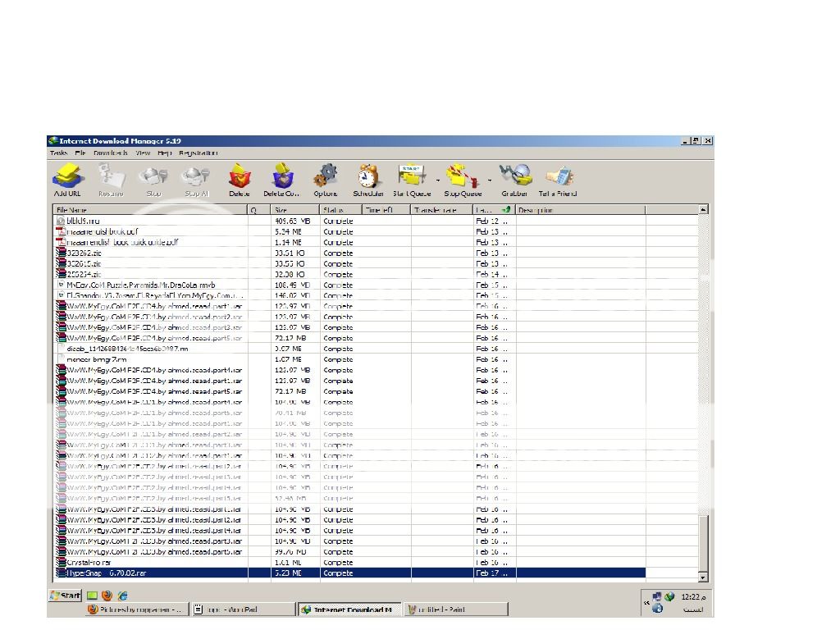Click the Feb 12 date cell

click(x=492, y=221)
